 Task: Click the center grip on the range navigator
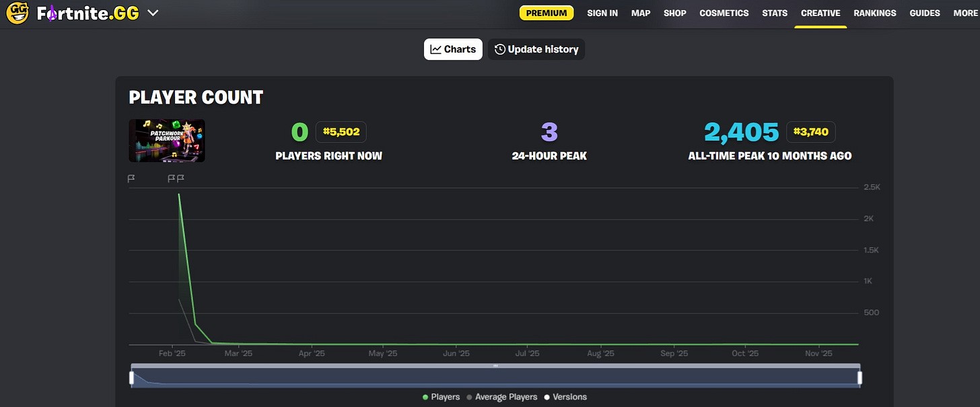coord(495,366)
